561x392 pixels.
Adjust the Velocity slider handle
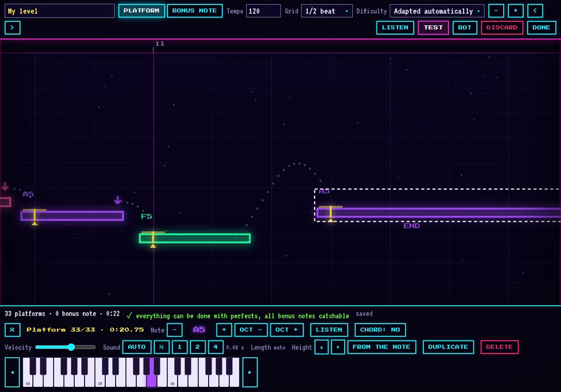coord(71,347)
